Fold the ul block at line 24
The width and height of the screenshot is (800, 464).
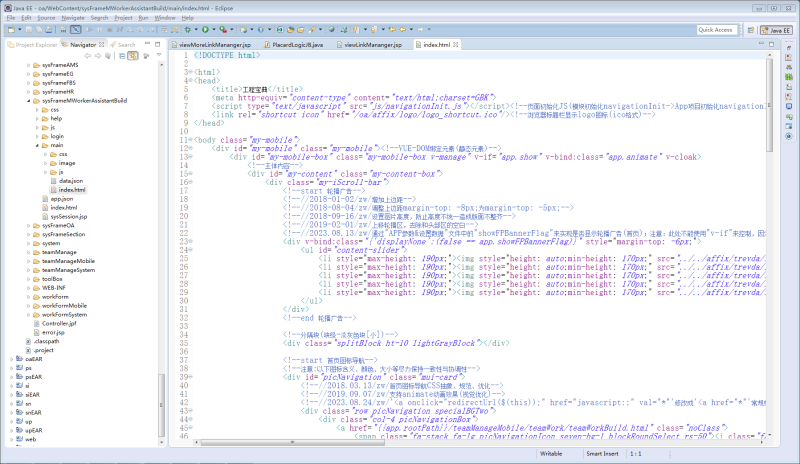[x=191, y=250]
